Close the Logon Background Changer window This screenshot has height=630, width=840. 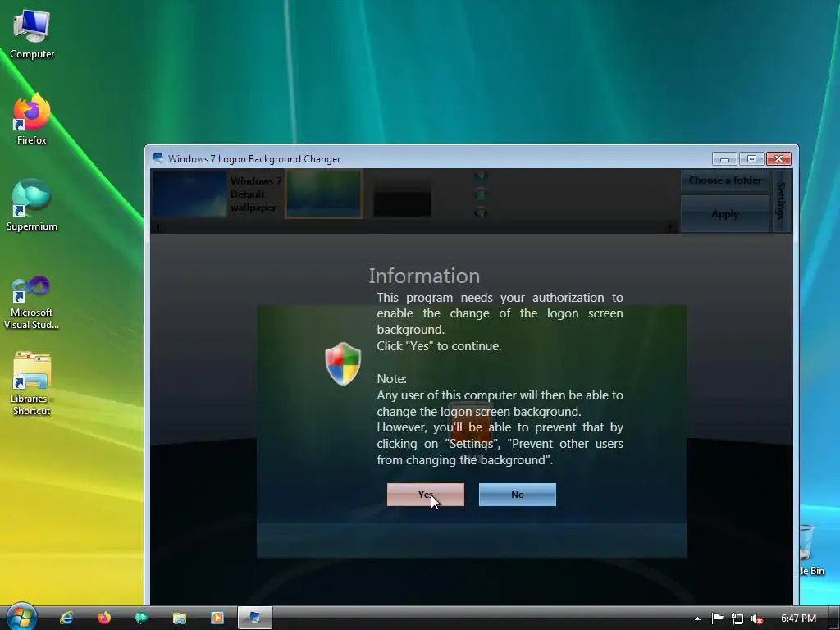click(x=778, y=158)
